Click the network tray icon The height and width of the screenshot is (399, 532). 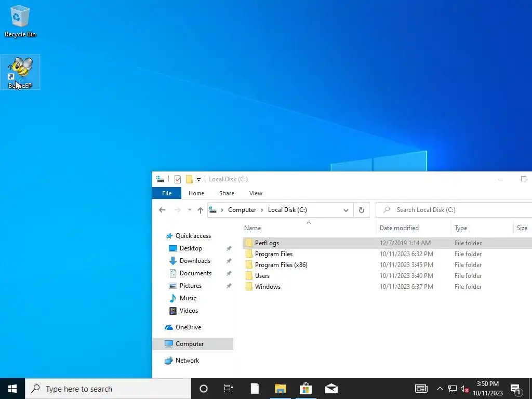(x=452, y=389)
